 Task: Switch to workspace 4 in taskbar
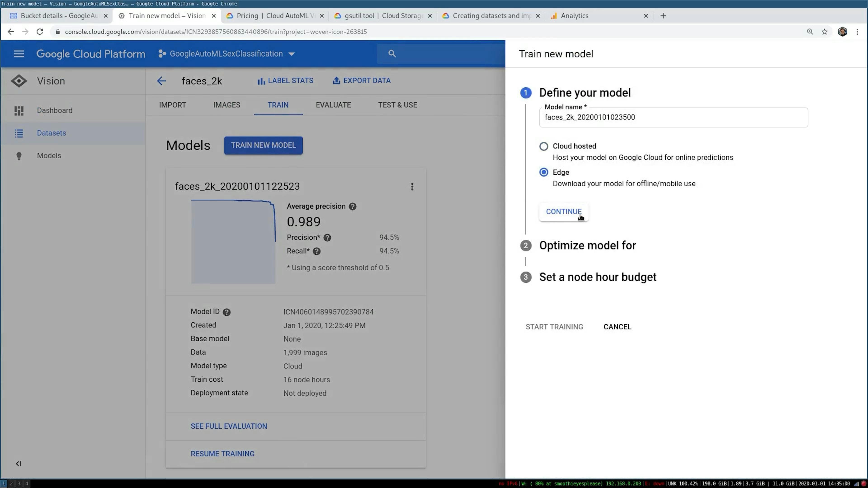pos(27,484)
